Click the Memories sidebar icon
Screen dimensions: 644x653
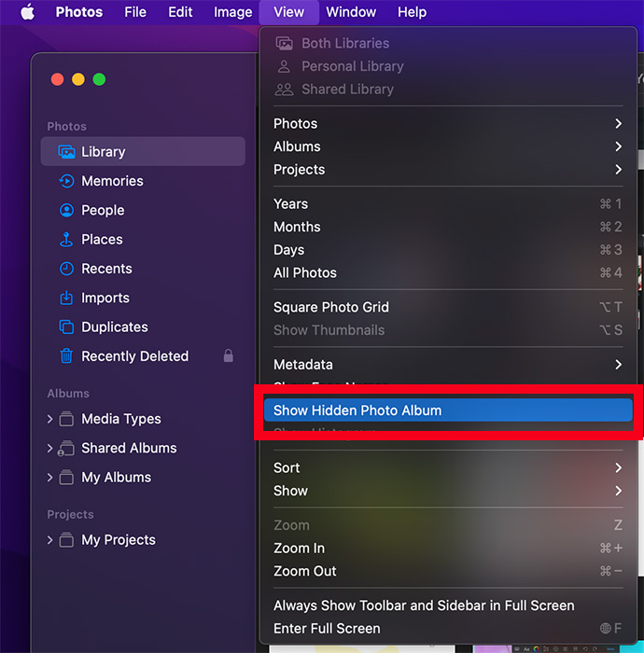tap(66, 181)
